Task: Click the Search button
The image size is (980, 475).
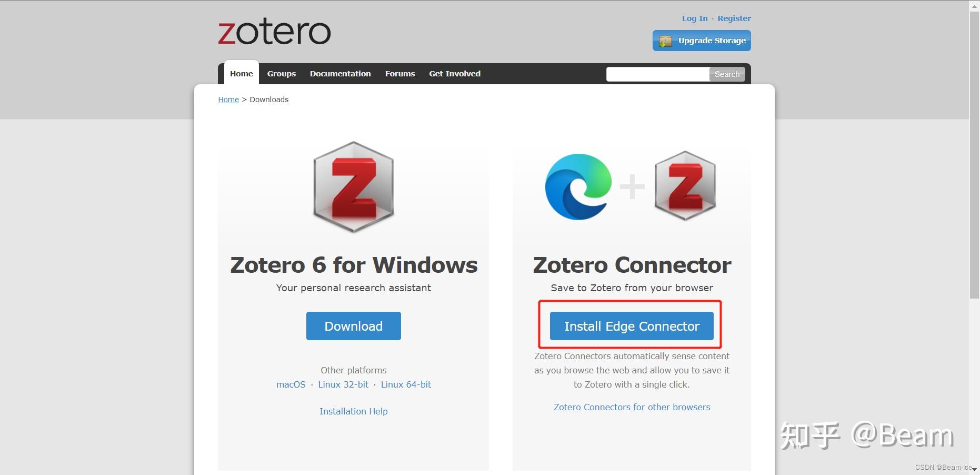Action: point(727,74)
